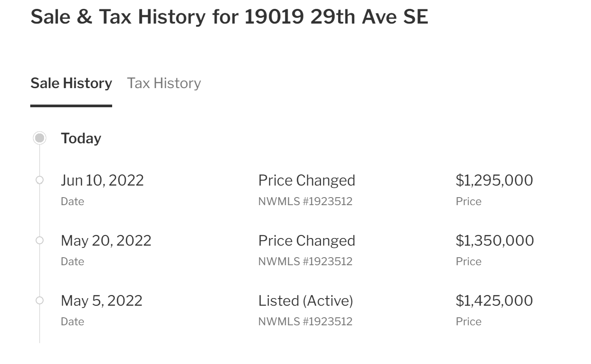Click NWMLS #1923512 under Listed (Active)
591x364 pixels.
coord(305,321)
